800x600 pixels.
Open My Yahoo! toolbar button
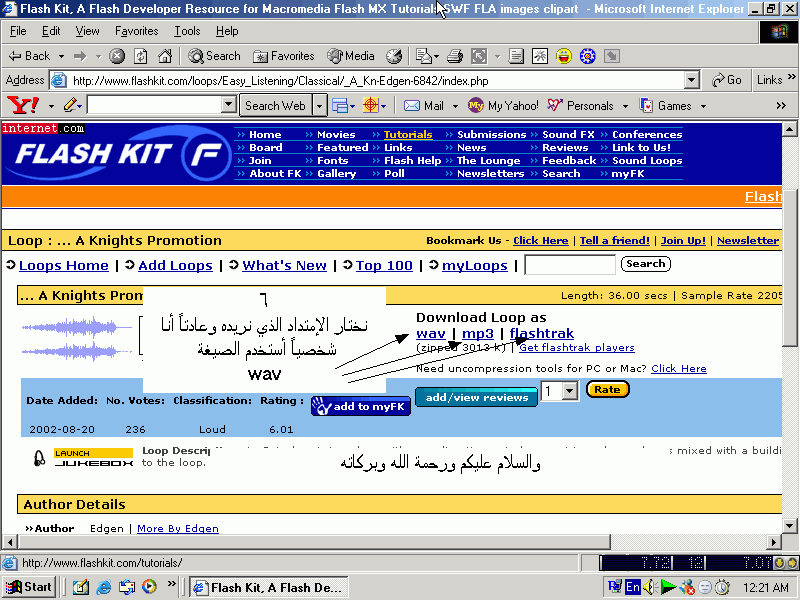tap(503, 106)
